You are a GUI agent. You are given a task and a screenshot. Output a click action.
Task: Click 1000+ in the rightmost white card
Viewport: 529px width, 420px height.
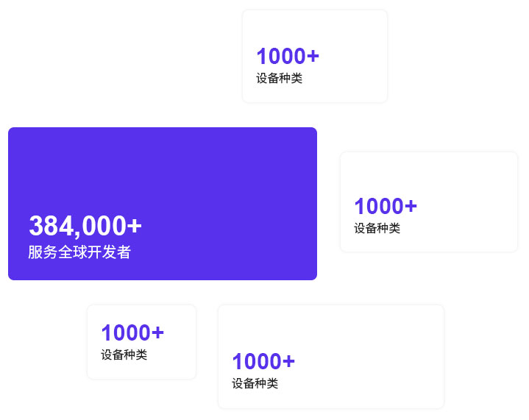(386, 207)
